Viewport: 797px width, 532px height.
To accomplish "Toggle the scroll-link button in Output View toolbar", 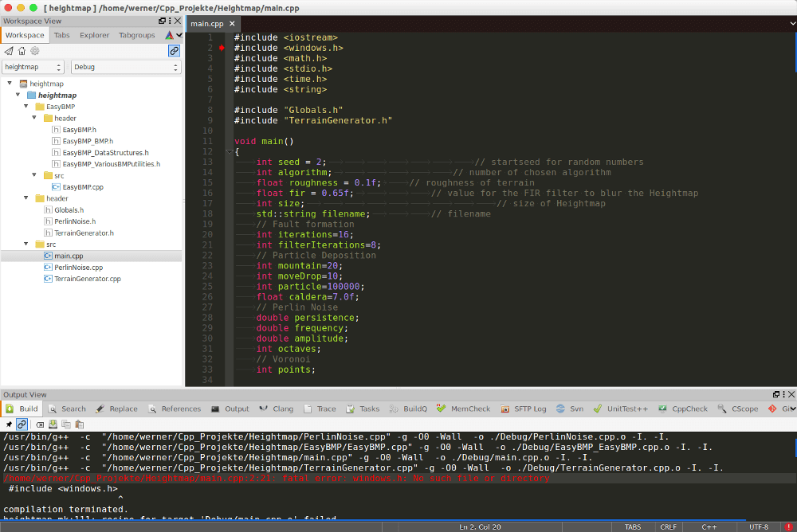I will (x=22, y=424).
